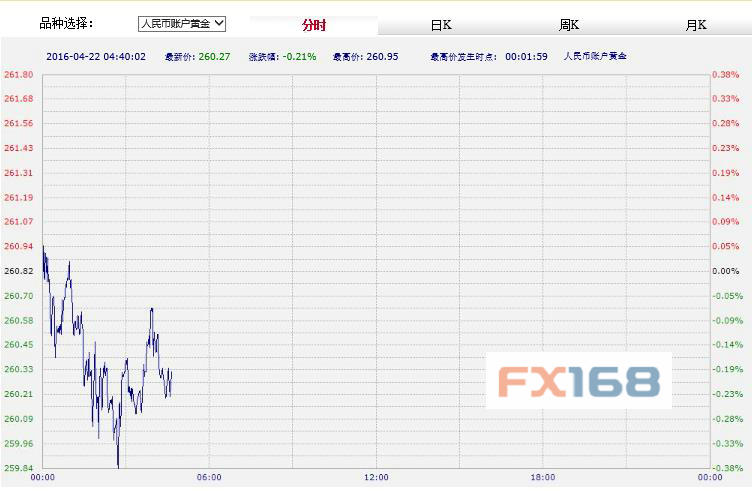The image size is (752, 491).
Task: Open the 人民币账户黄金 product dropdown
Action: pyautogui.click(x=182, y=23)
